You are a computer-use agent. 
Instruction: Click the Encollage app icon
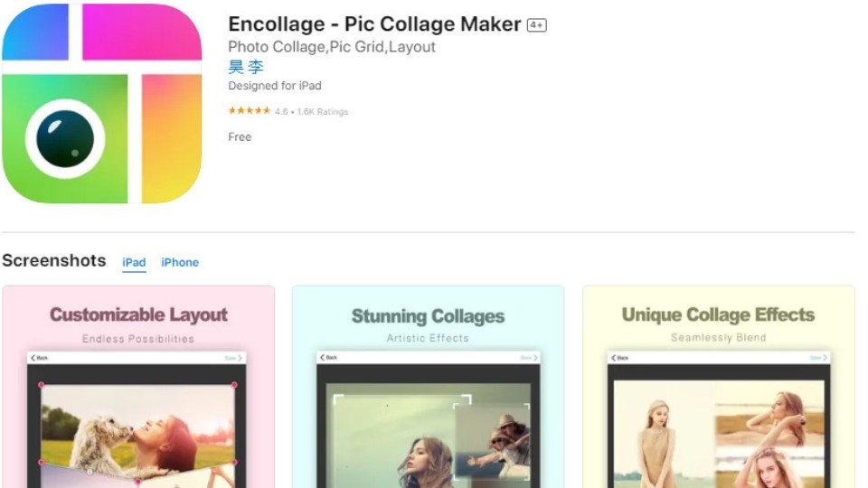pos(101,103)
